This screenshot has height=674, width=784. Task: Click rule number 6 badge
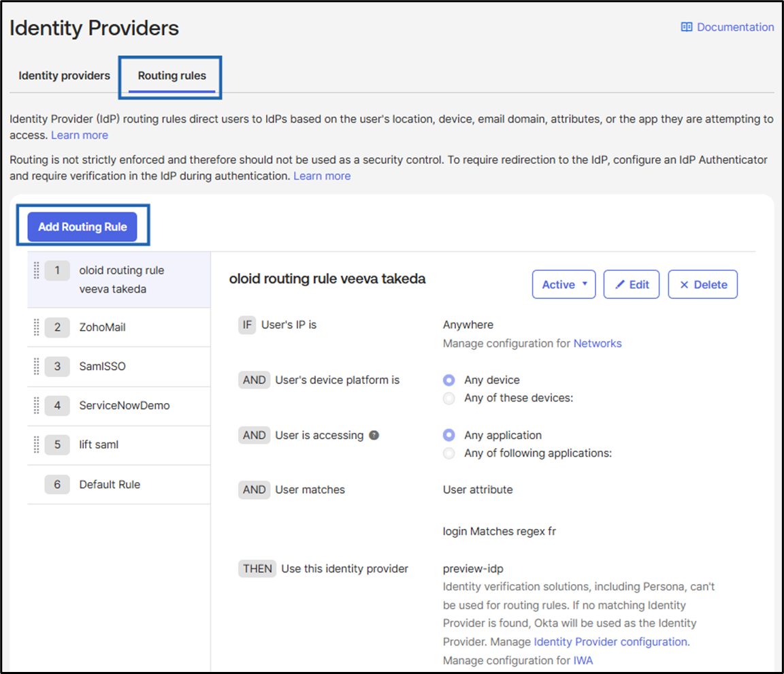pos(57,484)
